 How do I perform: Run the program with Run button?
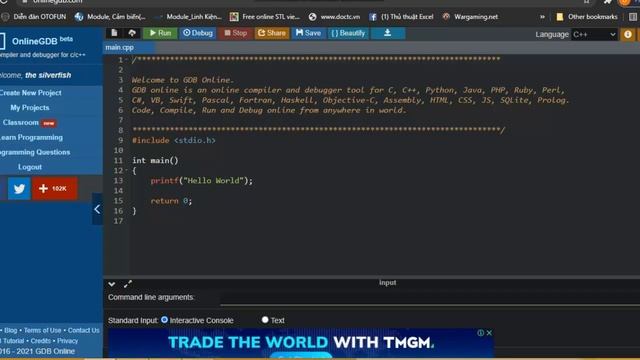160,33
